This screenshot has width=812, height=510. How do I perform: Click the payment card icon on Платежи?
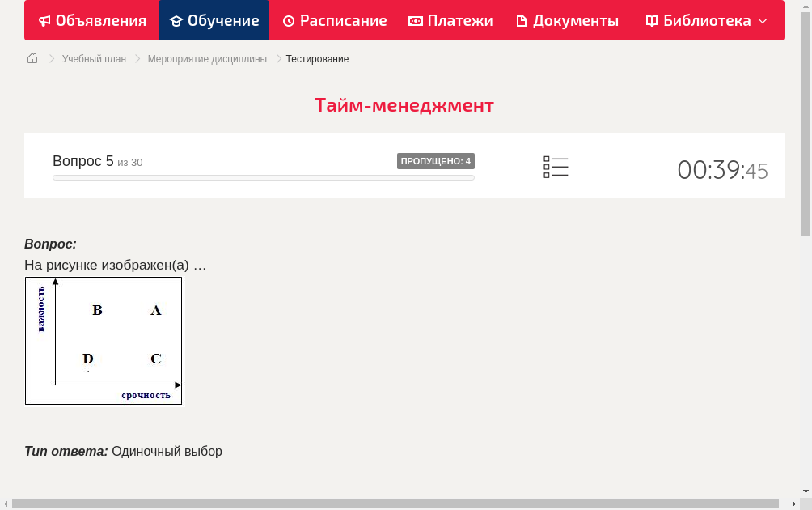tap(414, 20)
